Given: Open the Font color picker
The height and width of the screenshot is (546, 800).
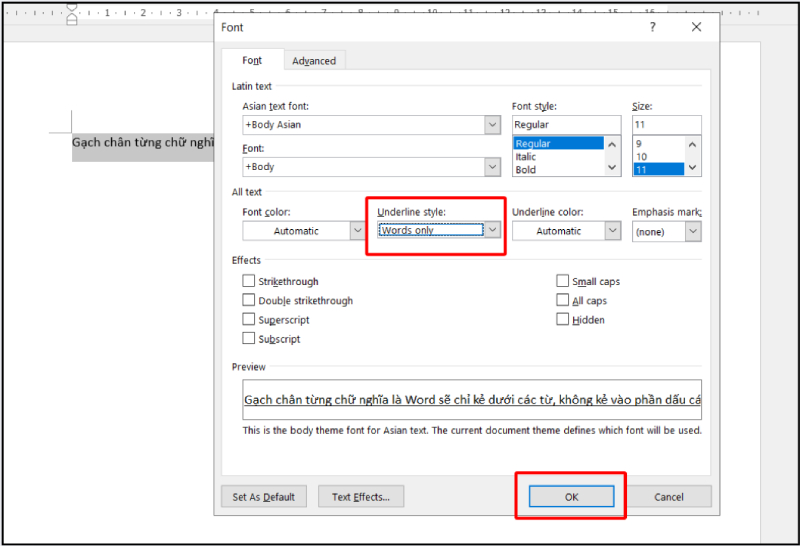Looking at the screenshot, I should [x=358, y=231].
